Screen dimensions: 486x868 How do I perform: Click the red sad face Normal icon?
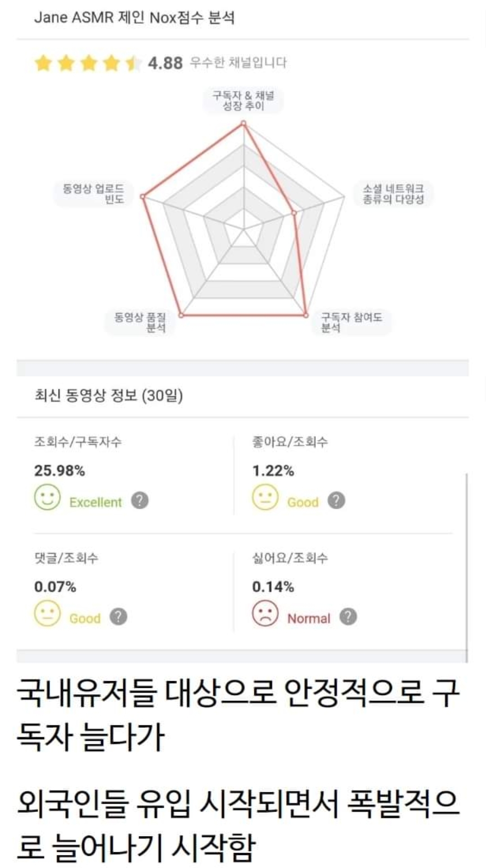[x=265, y=614]
